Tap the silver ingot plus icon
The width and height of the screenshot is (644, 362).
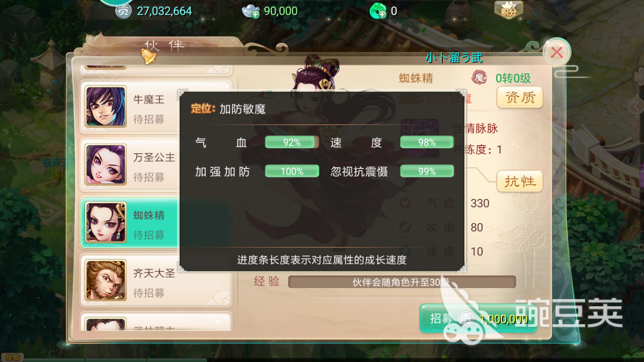251,11
